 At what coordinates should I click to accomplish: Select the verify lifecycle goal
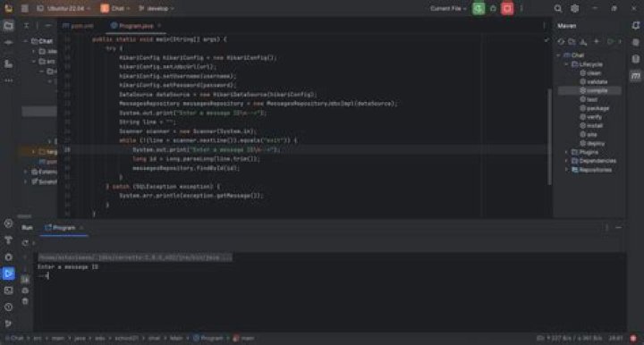point(590,117)
